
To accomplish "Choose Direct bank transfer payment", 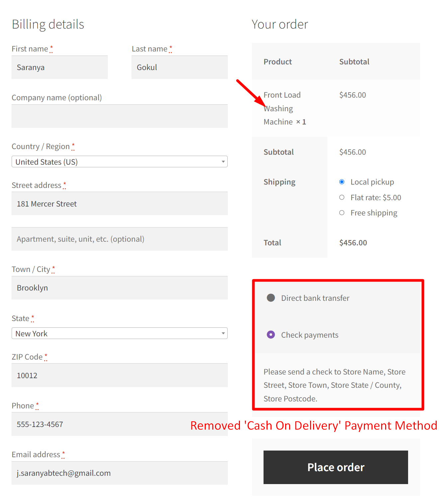I will (x=271, y=298).
